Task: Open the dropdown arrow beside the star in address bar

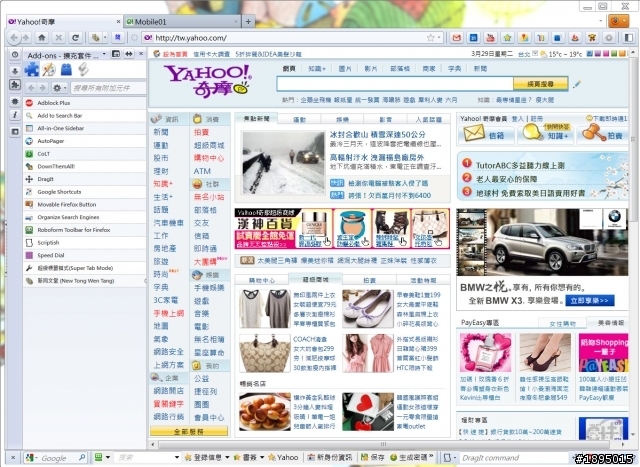Action: point(439,38)
